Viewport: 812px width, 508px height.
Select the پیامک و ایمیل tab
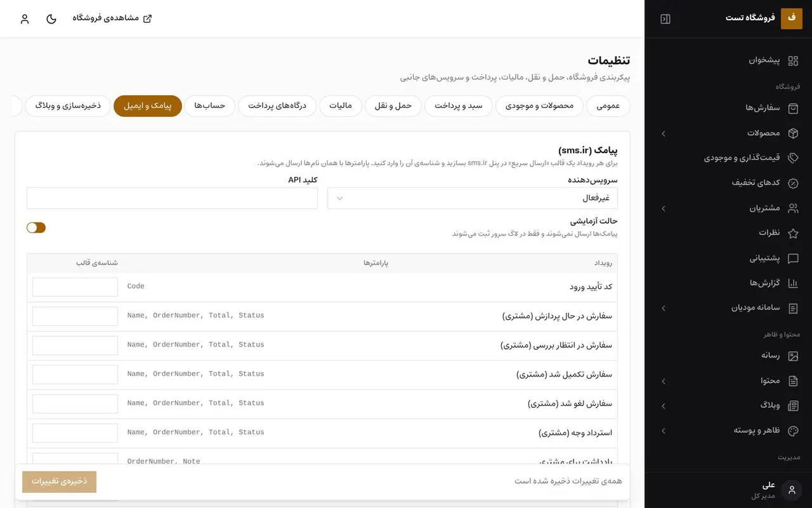point(148,106)
